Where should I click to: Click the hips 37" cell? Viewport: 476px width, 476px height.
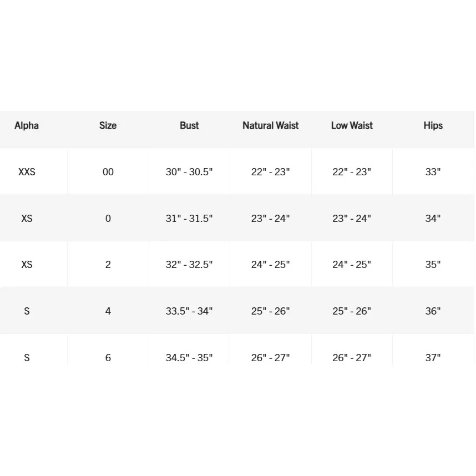click(433, 357)
